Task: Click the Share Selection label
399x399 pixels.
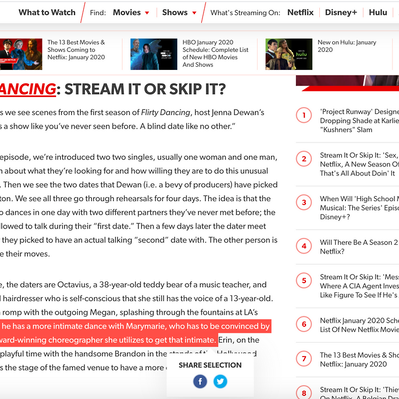Action: click(210, 365)
